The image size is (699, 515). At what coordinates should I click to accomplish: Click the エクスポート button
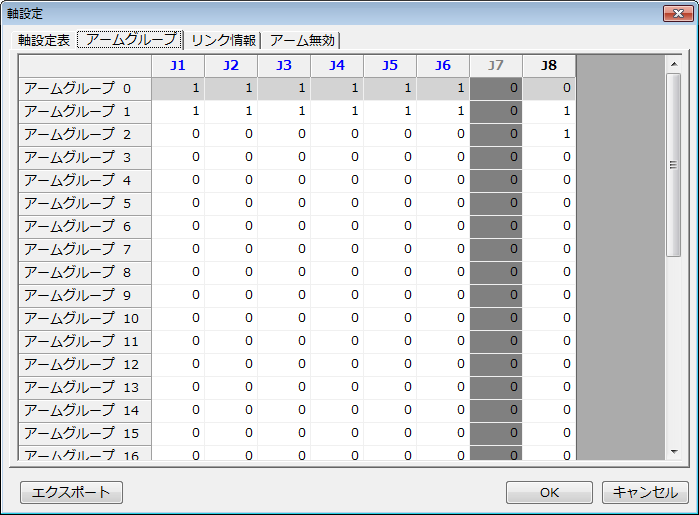click(71, 492)
